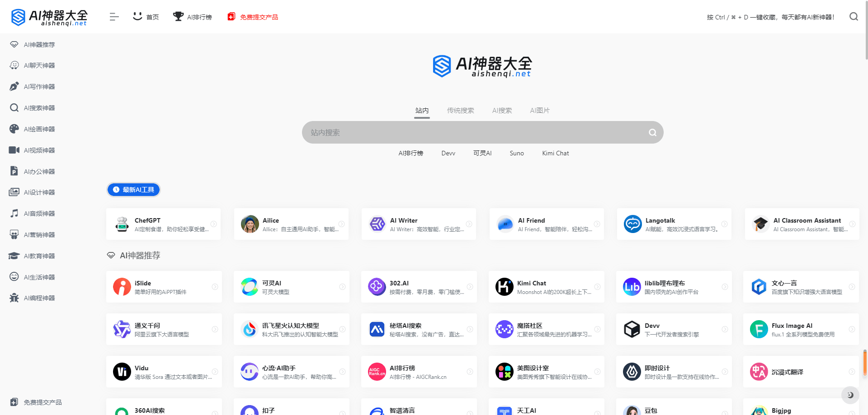Click the 即时设计 icon
The height and width of the screenshot is (415, 868).
point(632,372)
